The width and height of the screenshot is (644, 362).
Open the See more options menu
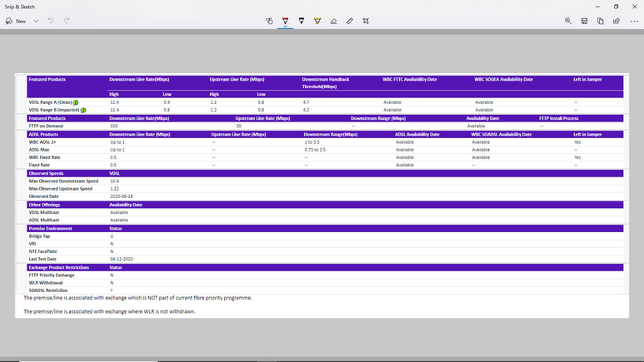point(634,21)
